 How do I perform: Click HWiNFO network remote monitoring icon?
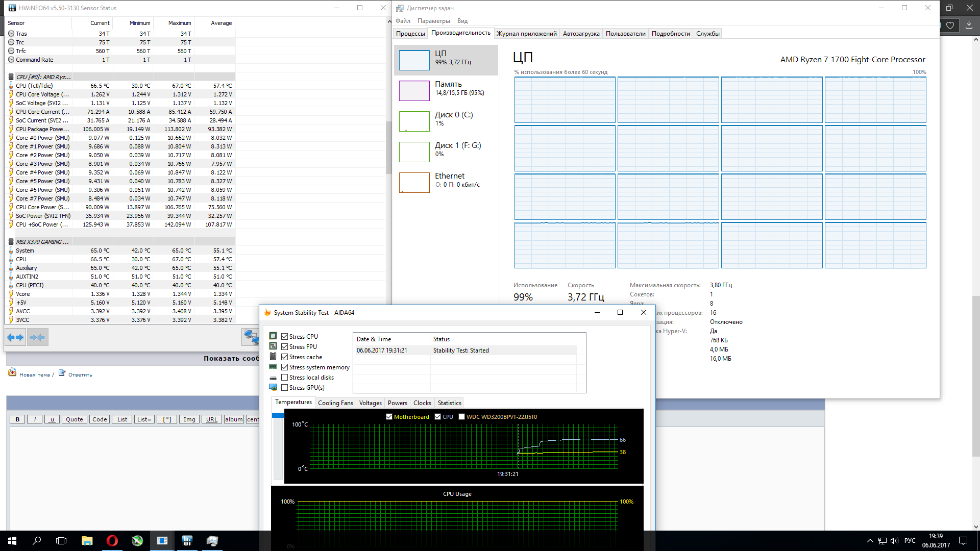coord(251,337)
